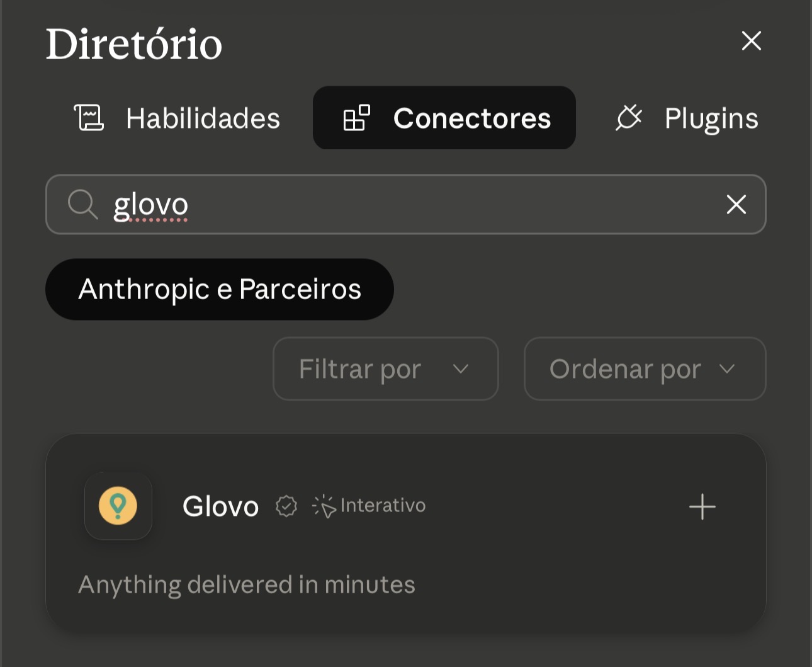
Task: Open the Ordenar por dropdown
Action: point(645,368)
